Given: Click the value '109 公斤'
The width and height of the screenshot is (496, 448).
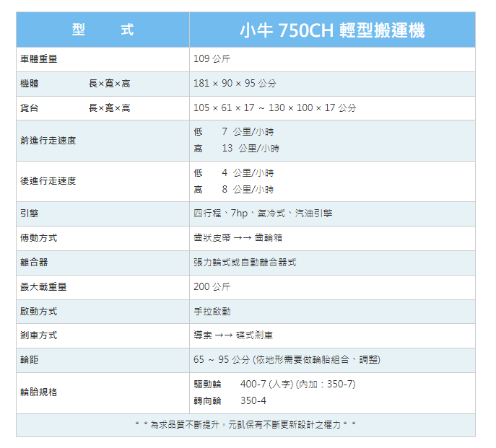Looking at the screenshot, I should (x=212, y=59).
